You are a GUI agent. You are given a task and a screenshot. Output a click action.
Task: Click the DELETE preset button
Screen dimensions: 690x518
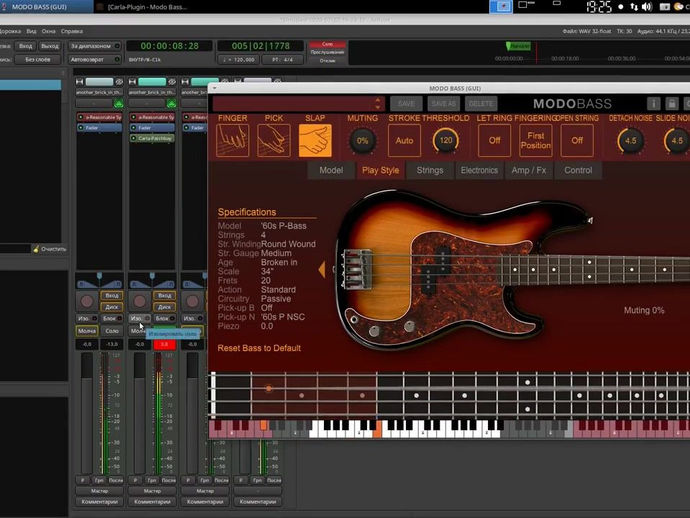tap(481, 104)
